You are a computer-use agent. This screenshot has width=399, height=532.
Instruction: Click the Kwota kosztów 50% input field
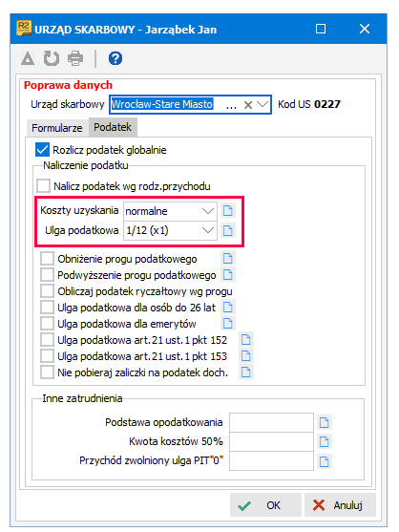coord(271,442)
